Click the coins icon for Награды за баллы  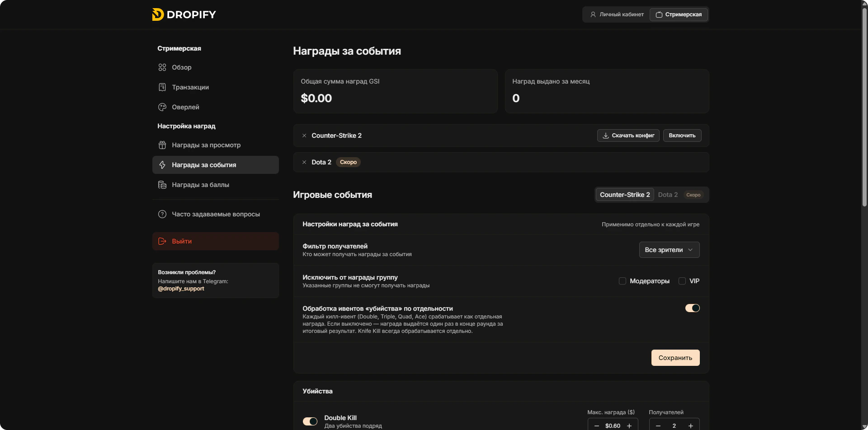pos(162,185)
